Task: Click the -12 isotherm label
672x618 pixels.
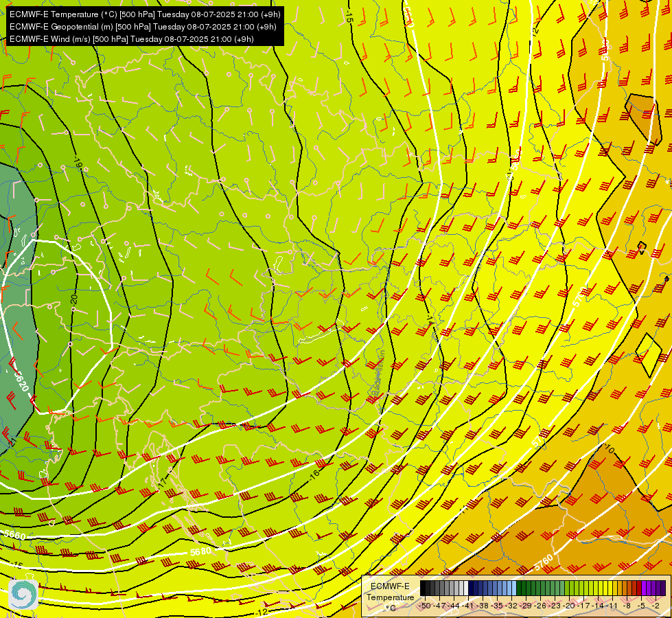Action: click(261, 613)
